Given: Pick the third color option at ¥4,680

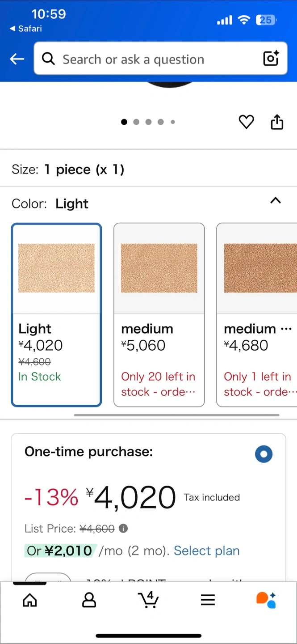Looking at the screenshot, I should [257, 315].
